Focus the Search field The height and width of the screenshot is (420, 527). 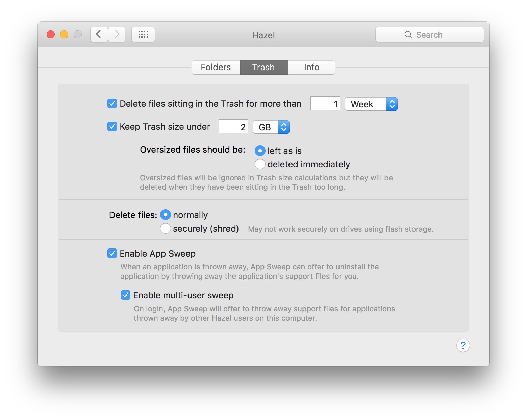(430, 34)
